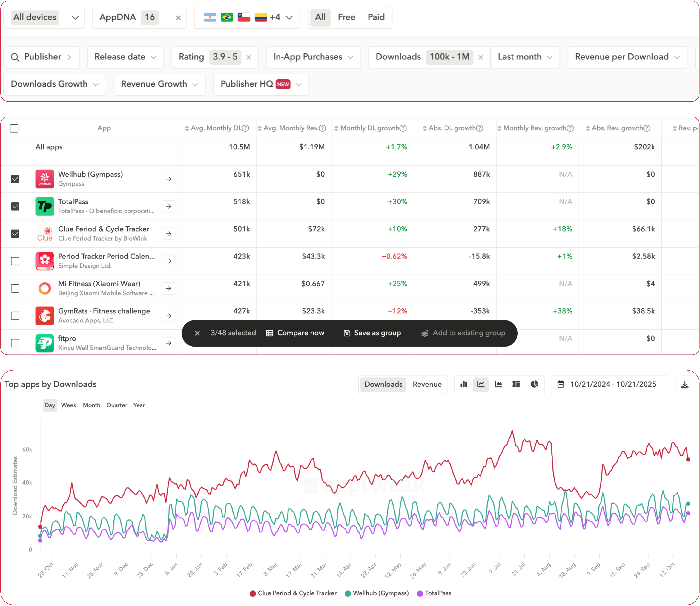Expand the Publisher HQ filter
Viewport: 700px width, 606px height.
[x=261, y=84]
